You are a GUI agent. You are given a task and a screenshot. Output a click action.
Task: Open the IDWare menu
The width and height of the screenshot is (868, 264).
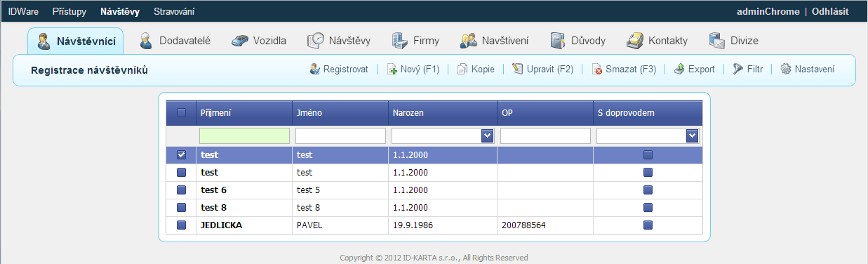click(x=23, y=11)
